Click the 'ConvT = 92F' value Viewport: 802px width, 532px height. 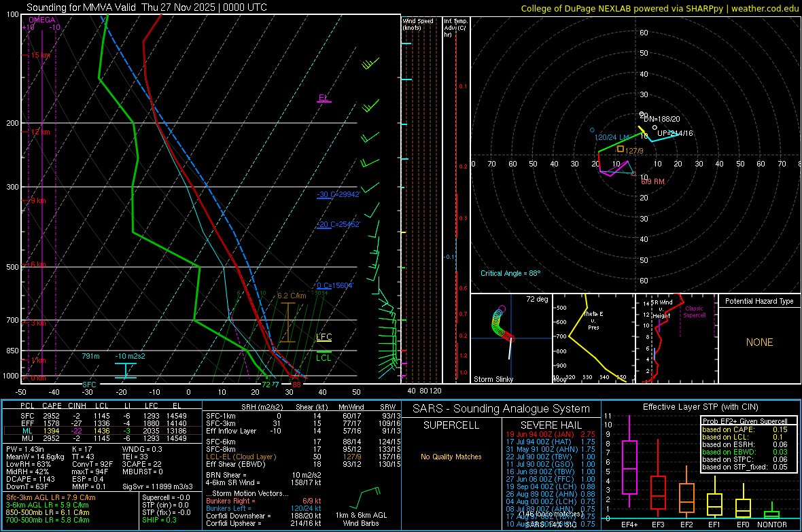(92, 464)
